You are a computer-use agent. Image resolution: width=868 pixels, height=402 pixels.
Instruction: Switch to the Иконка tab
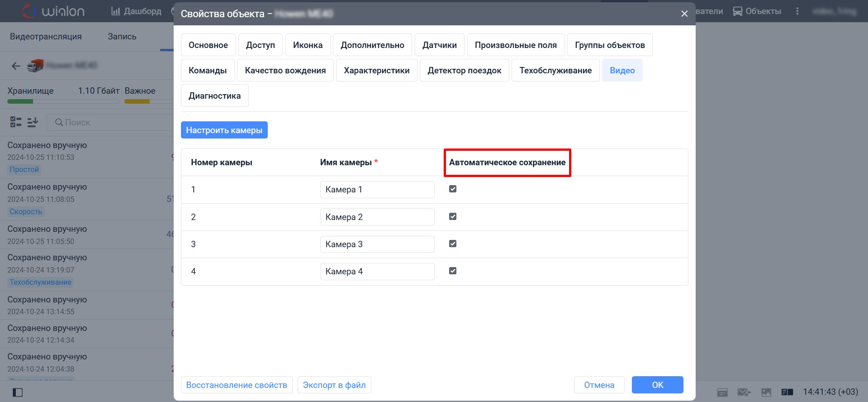[308, 45]
